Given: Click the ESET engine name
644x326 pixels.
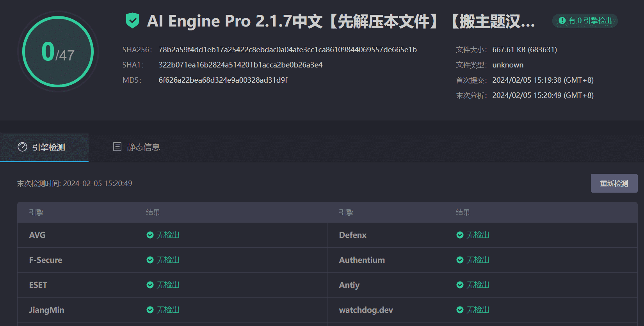Looking at the screenshot, I should tap(38, 285).
